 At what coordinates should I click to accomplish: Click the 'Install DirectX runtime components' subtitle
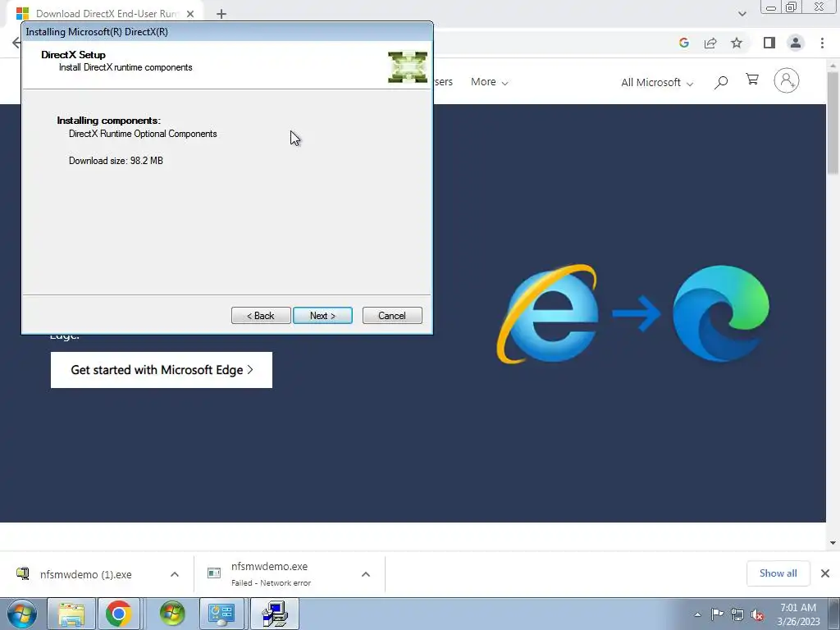pyautogui.click(x=126, y=67)
